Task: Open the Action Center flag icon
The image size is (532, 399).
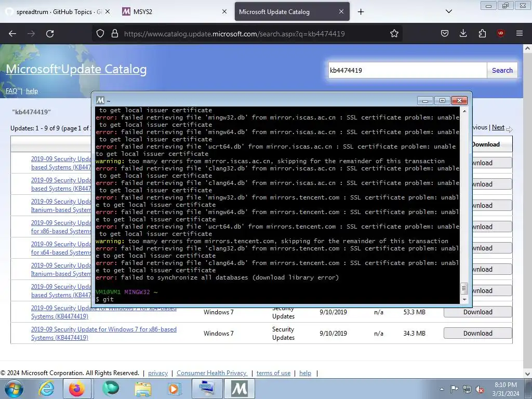Action: tap(454, 389)
